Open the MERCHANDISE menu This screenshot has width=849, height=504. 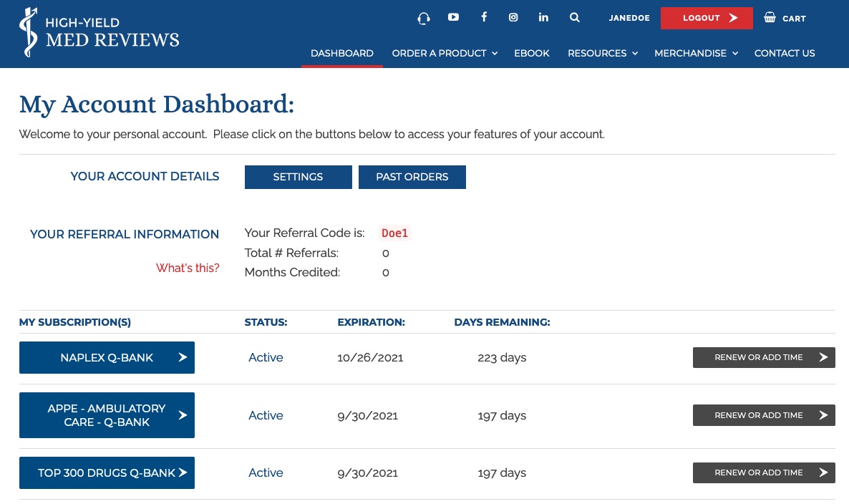click(x=690, y=53)
